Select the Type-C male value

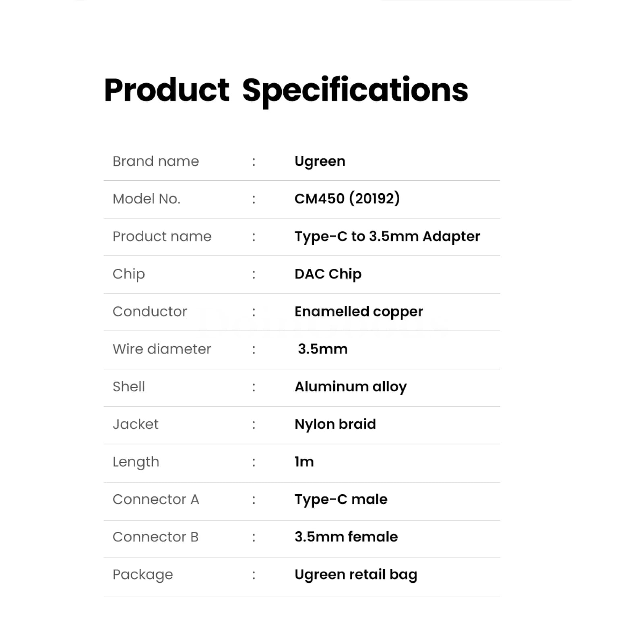point(341,500)
